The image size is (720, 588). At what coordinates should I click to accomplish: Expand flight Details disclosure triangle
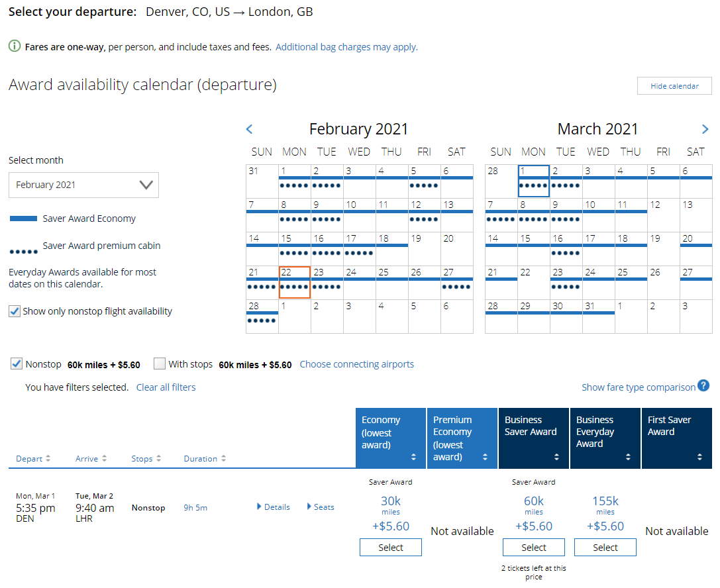click(x=260, y=507)
